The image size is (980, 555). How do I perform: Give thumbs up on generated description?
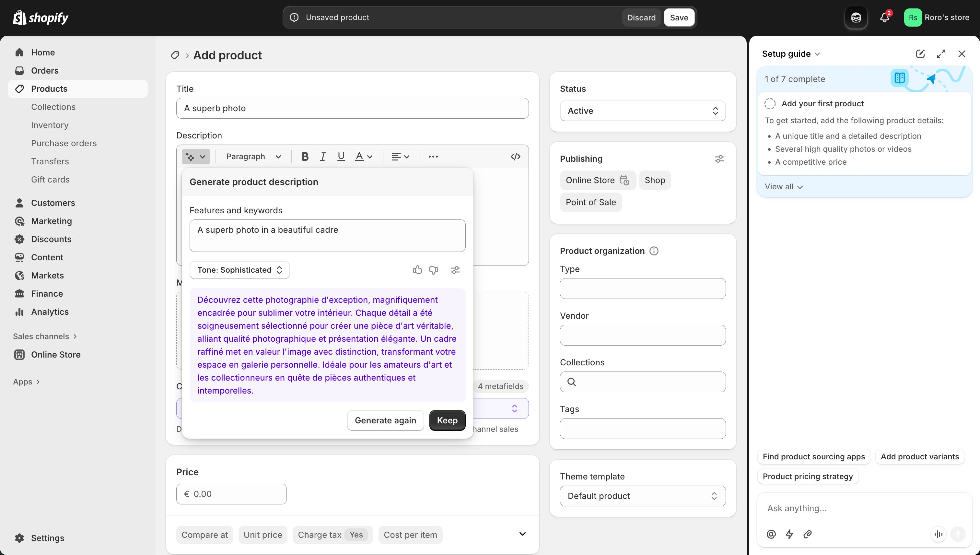tap(417, 269)
